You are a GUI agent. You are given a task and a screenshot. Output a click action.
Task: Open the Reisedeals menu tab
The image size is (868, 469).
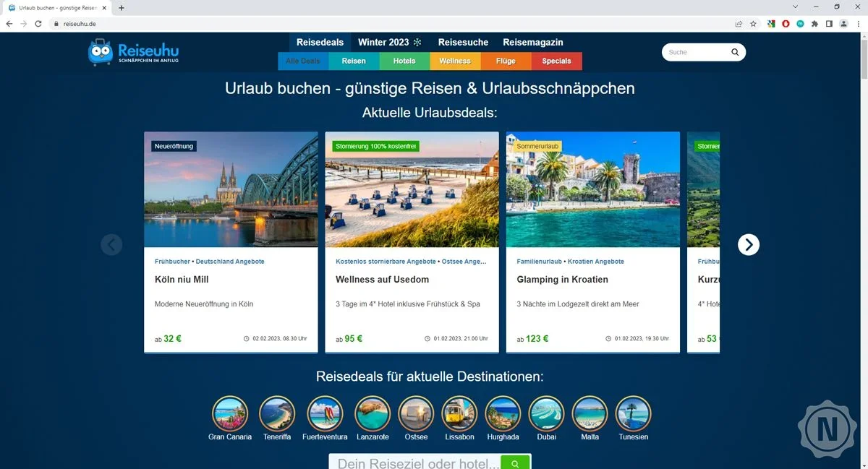tap(320, 43)
